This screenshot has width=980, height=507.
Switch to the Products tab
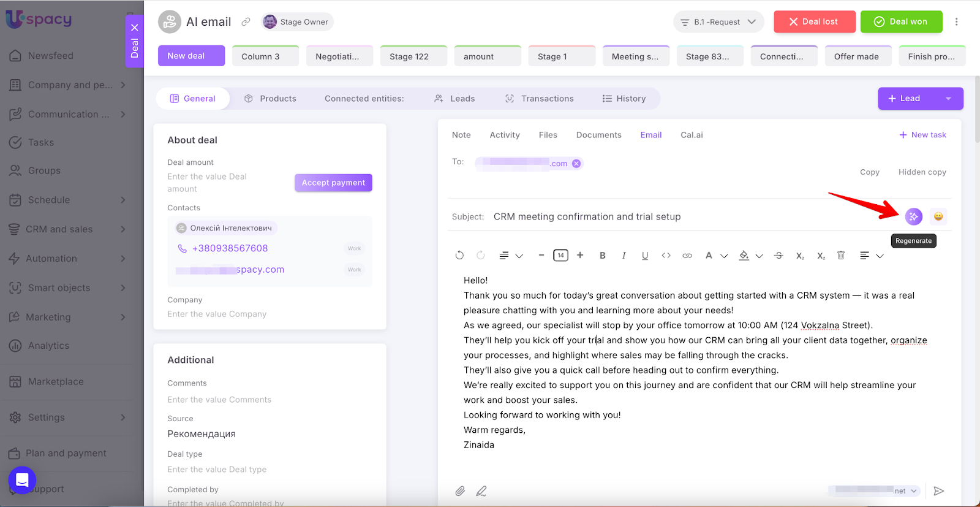[x=270, y=99]
